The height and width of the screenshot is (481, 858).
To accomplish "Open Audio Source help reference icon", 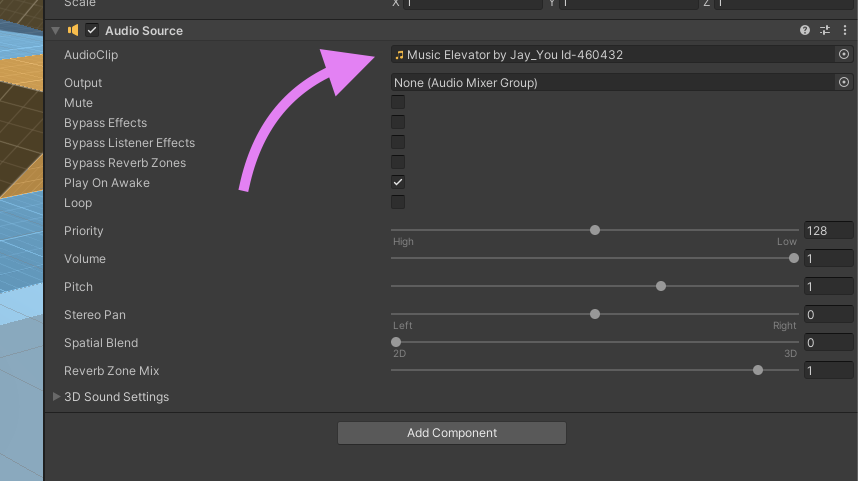I will tap(805, 31).
